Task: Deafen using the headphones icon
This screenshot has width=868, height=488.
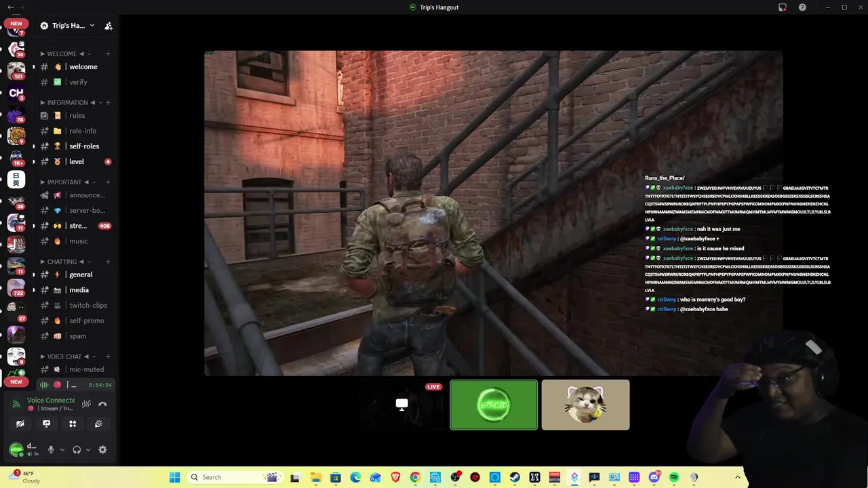Action: 77,449
